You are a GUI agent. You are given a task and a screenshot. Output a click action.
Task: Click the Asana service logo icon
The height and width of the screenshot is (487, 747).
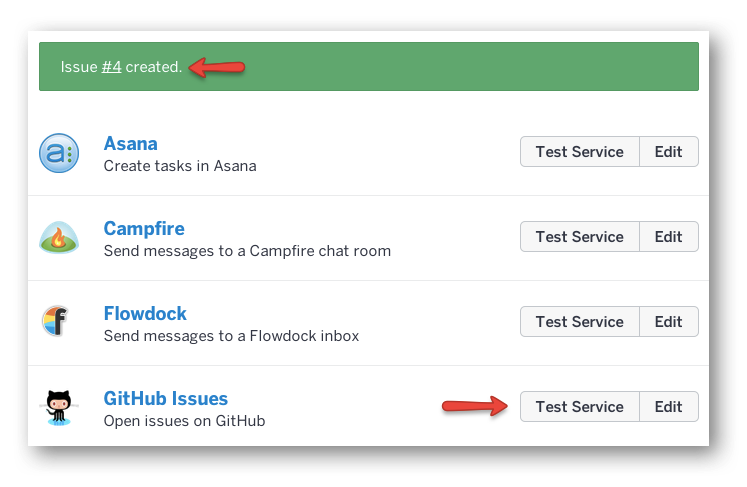(59, 153)
